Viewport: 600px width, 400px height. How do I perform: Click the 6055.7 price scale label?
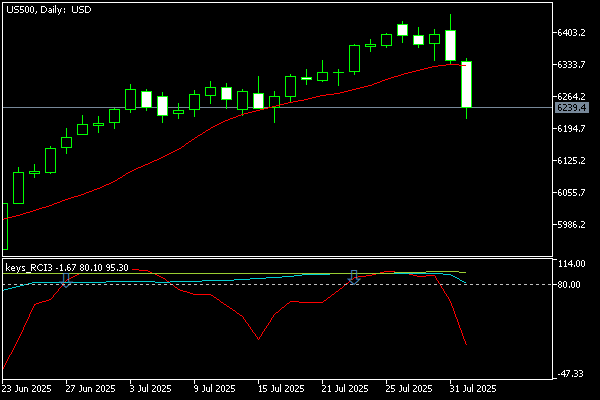[571, 193]
